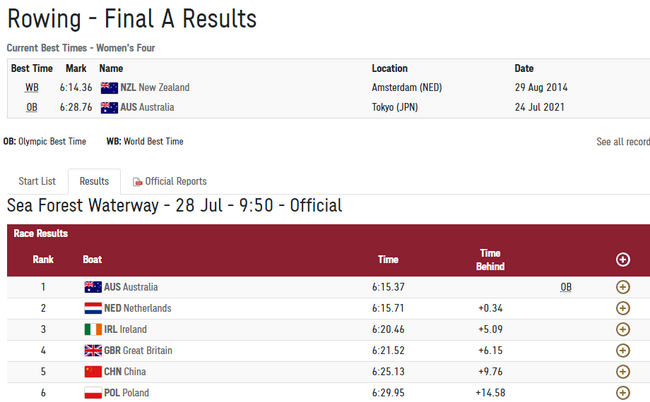Image resolution: width=650 pixels, height=402 pixels.
Task: Expand the Ireland result row
Action: (622, 329)
